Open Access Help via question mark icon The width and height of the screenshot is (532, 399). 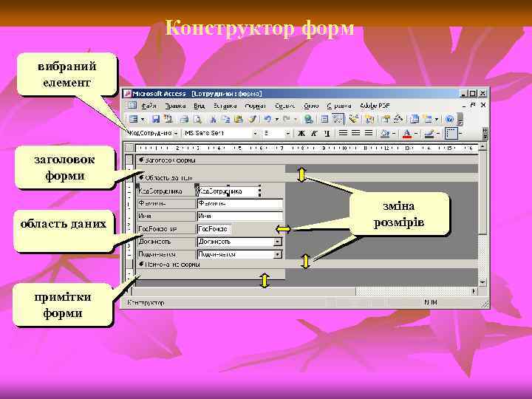click(x=449, y=119)
